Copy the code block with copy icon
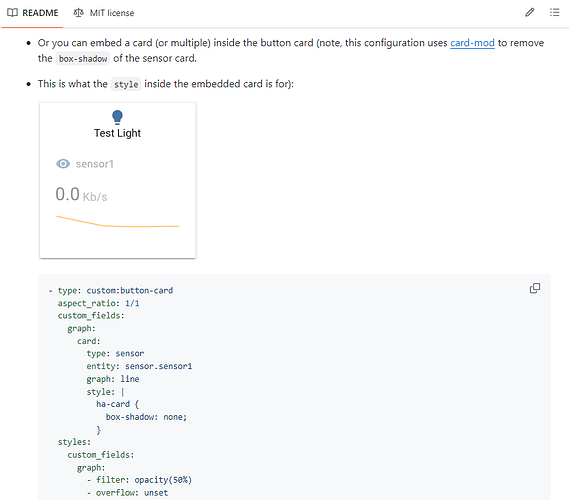 (x=535, y=288)
